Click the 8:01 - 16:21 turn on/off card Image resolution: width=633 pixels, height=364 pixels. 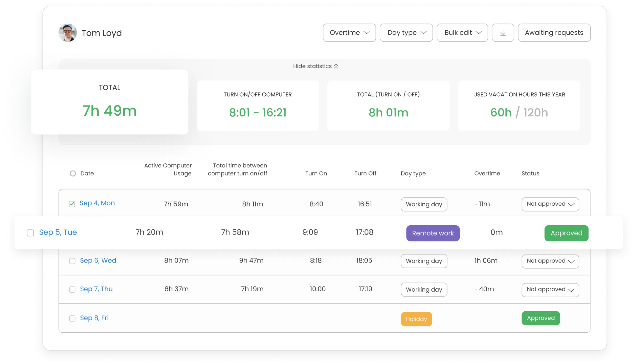pyautogui.click(x=258, y=106)
